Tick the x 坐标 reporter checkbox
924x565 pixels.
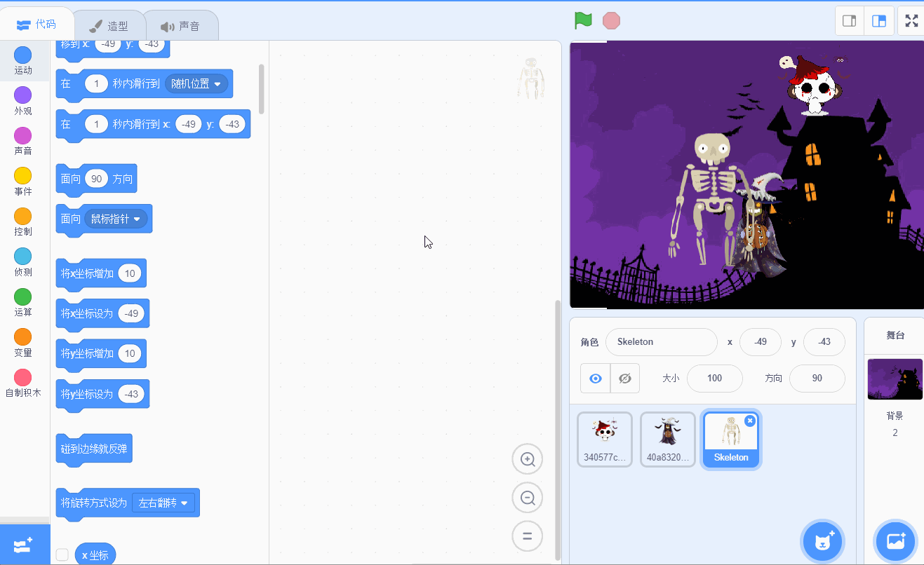click(62, 554)
